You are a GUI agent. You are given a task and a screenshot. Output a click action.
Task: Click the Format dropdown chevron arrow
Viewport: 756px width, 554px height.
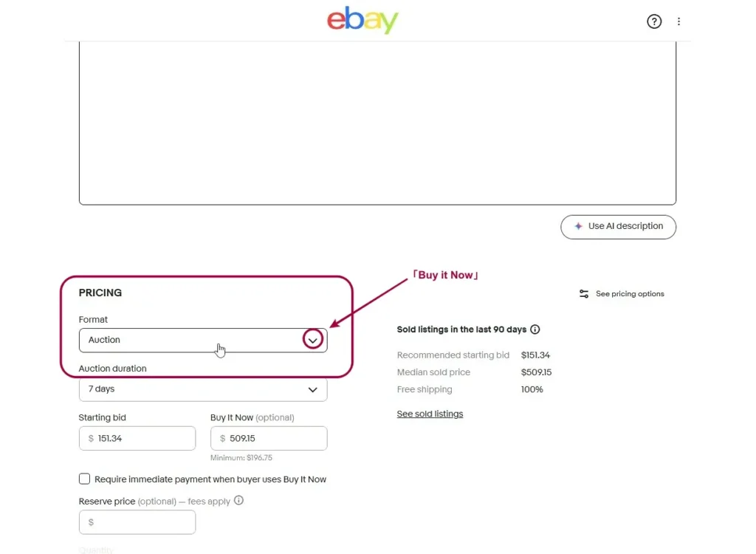pyautogui.click(x=313, y=341)
